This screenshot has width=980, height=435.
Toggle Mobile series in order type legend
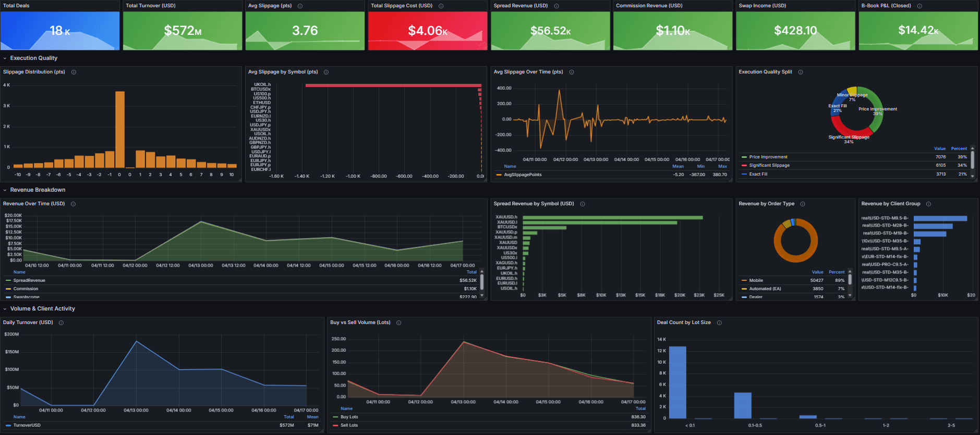click(756, 280)
